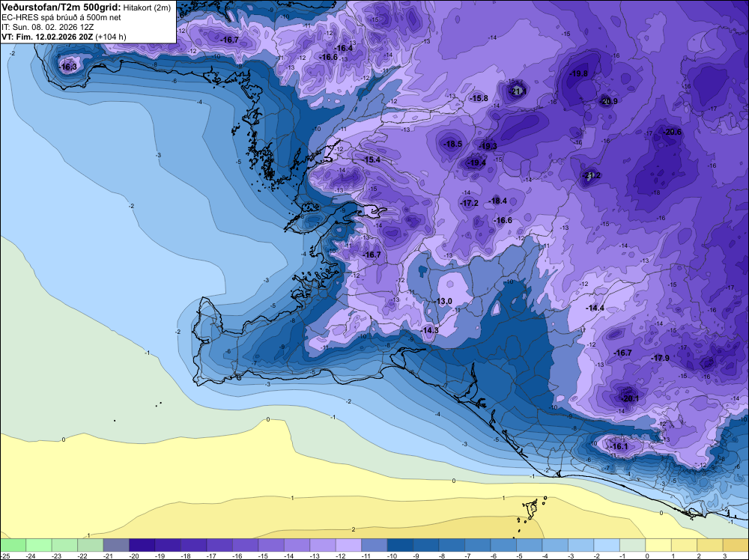The image size is (749, 560).
Task: Click the -14.4 temperature label
Action: 595,308
